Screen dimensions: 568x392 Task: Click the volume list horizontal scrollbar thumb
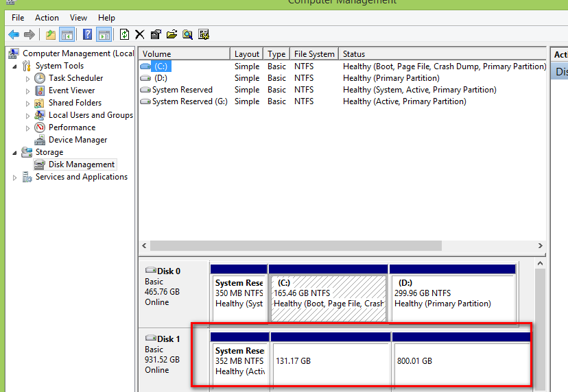point(296,246)
